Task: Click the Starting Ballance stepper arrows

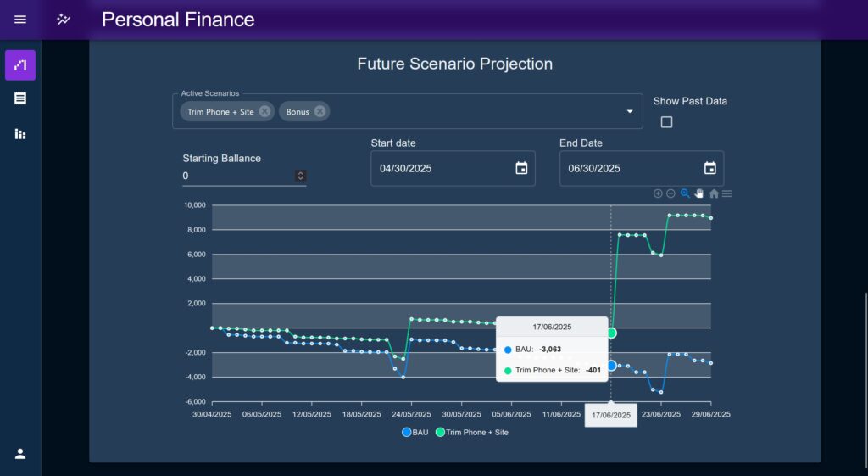Action: 301,176
